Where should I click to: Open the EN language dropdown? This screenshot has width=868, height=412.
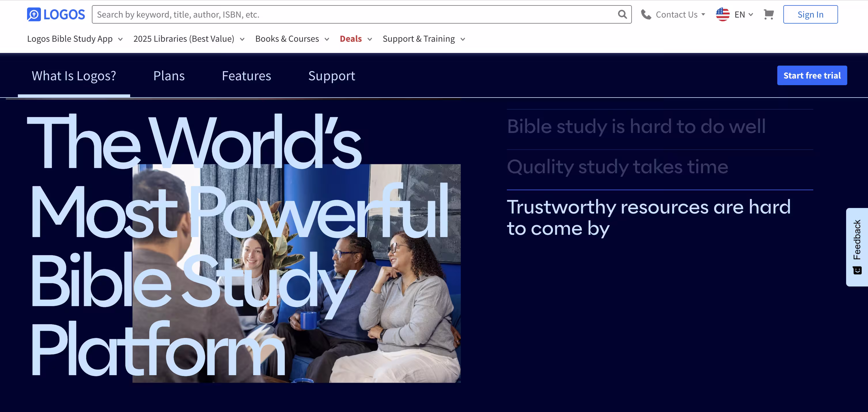point(744,14)
